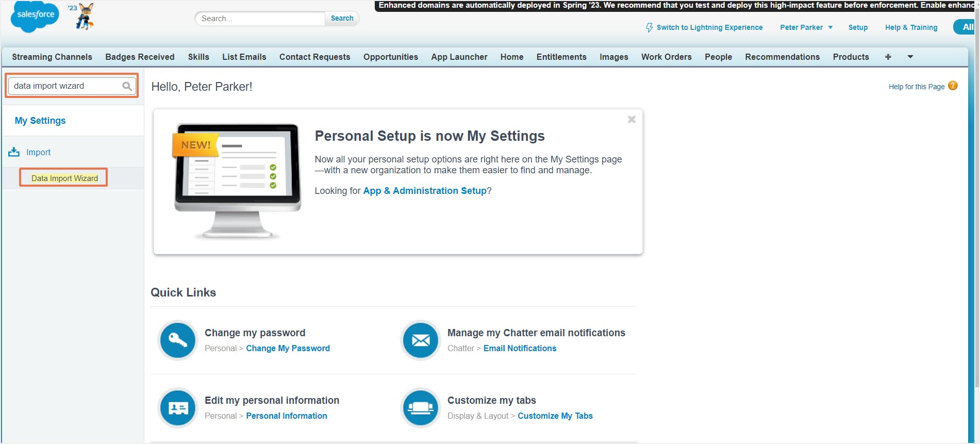Open the Setup link

coord(858,27)
